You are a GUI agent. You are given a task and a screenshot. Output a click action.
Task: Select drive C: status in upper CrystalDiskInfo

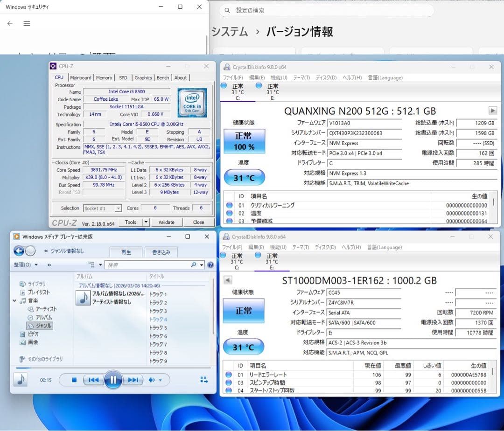237,92
